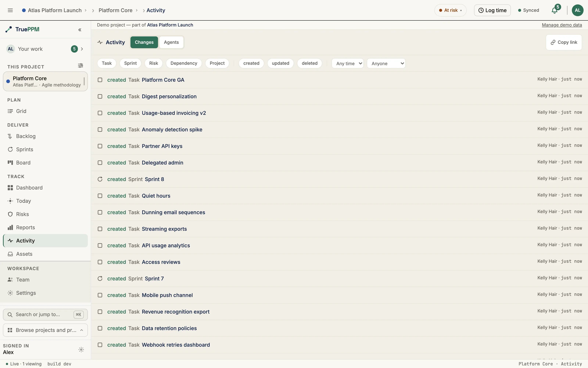Click the TruePPM logo
Image resolution: width=588 pixels, height=368 pixels.
point(22,29)
